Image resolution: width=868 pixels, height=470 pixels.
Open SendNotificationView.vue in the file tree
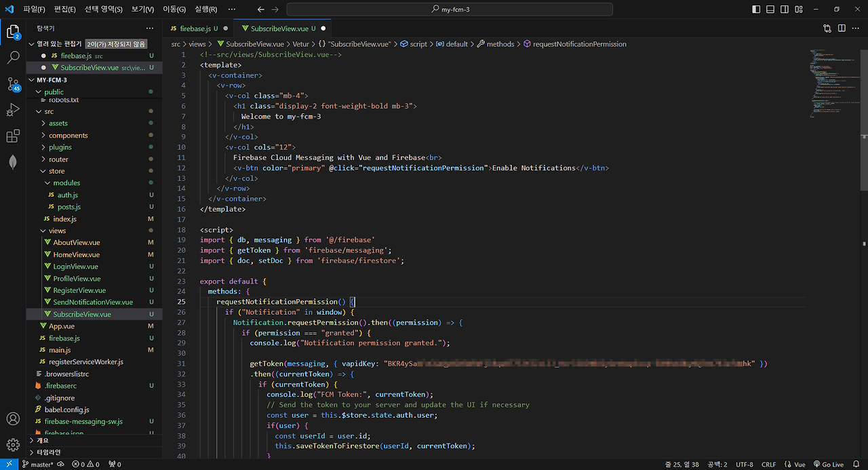coord(93,302)
